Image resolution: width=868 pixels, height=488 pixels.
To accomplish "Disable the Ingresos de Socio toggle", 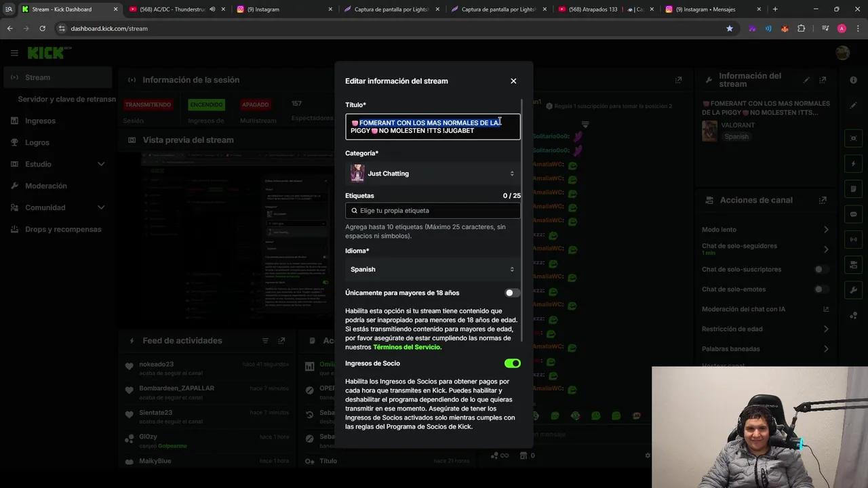I will tap(513, 363).
